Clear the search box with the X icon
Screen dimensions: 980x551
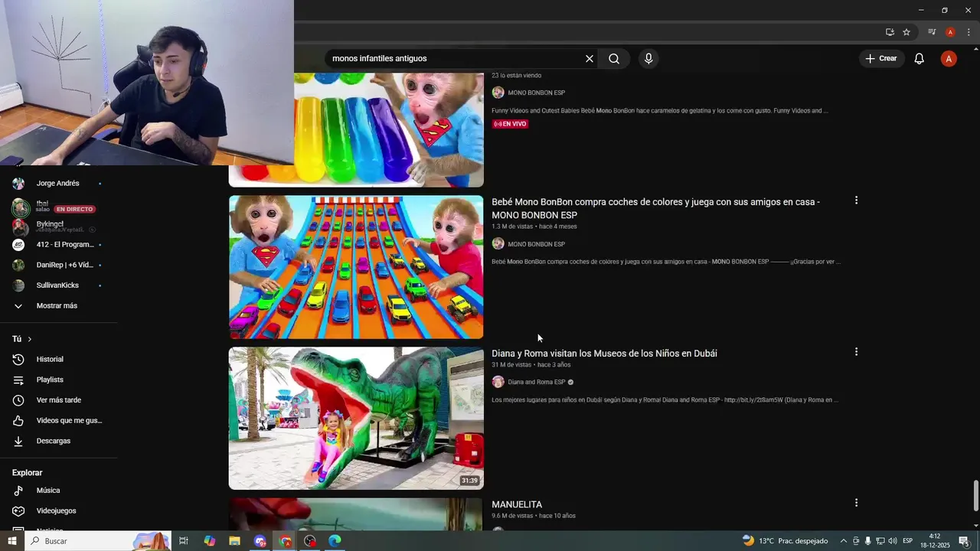click(x=590, y=59)
